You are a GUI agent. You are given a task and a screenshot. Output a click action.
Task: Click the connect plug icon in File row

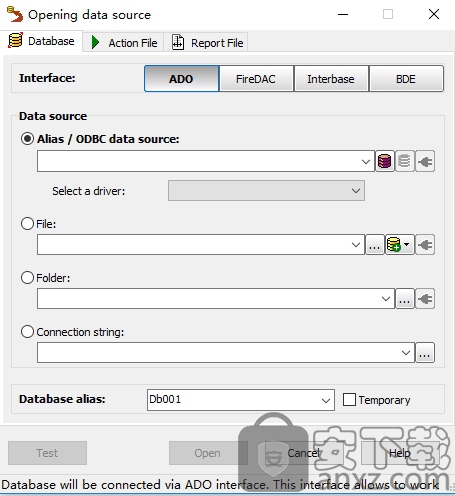(x=425, y=245)
